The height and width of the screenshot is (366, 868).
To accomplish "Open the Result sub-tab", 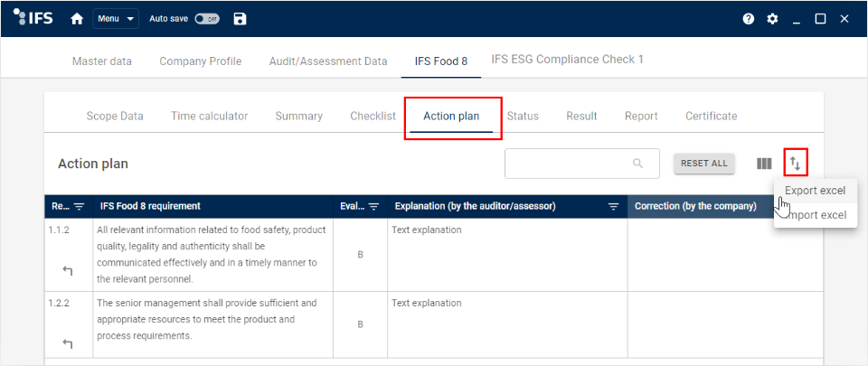I will tap(581, 116).
